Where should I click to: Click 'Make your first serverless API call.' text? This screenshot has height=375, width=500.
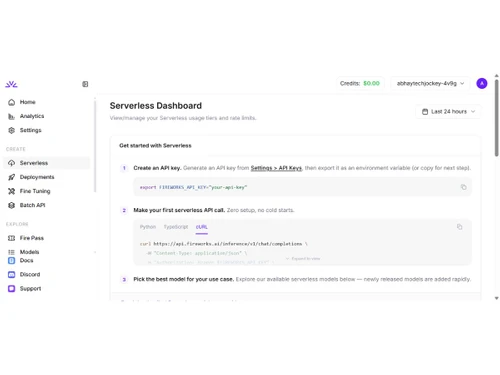(x=179, y=210)
